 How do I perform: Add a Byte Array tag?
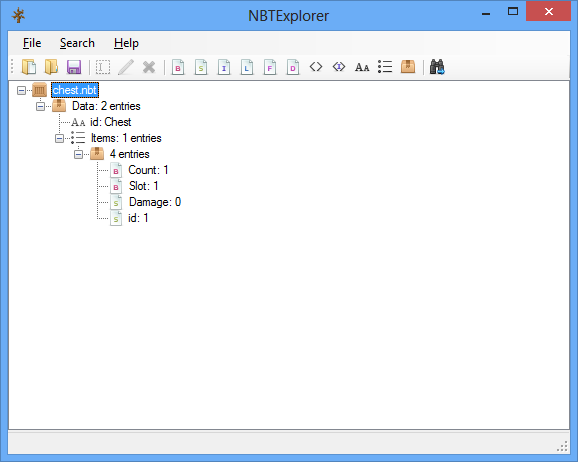click(x=316, y=67)
